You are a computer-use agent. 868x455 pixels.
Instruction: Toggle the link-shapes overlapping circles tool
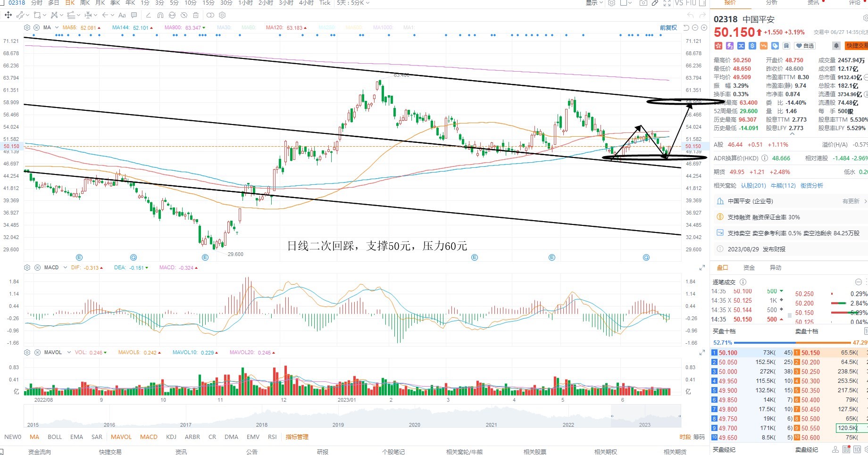[x=210, y=15]
